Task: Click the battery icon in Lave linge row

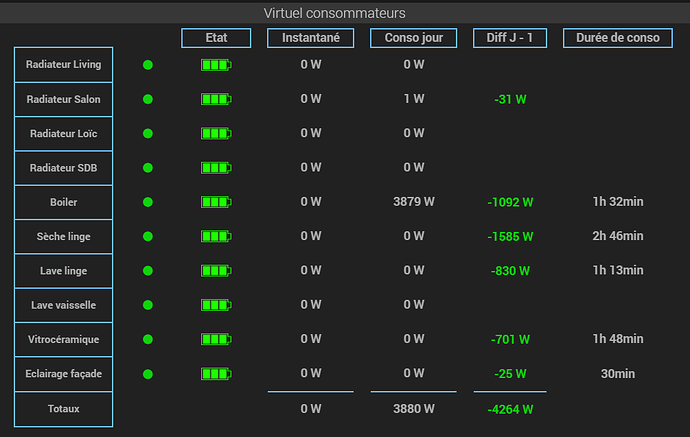Action: [x=216, y=271]
